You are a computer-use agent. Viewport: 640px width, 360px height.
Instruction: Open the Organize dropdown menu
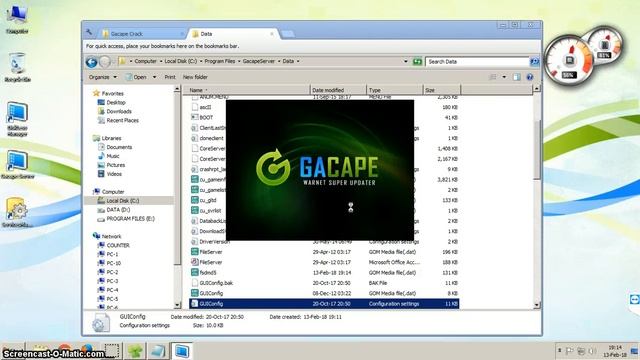coord(103,77)
